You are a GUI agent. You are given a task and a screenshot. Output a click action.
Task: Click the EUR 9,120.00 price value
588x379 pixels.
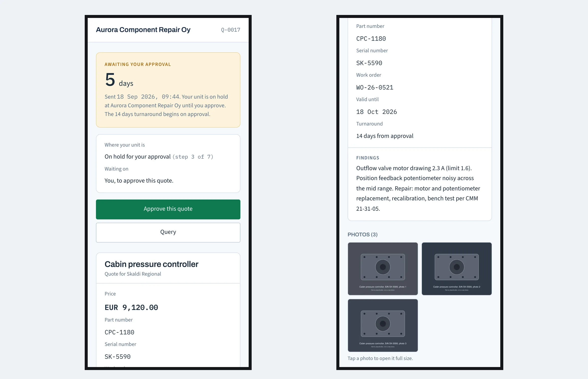(x=131, y=307)
